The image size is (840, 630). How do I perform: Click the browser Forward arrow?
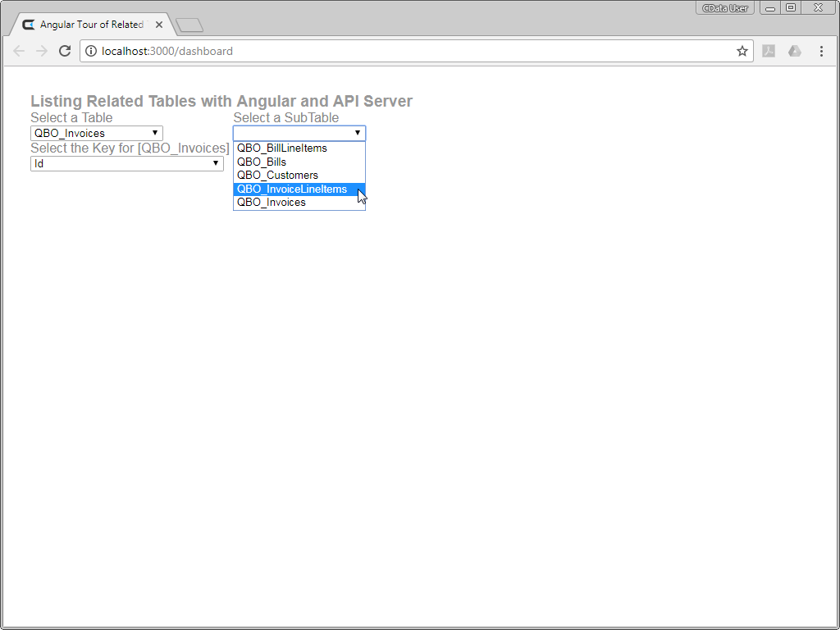(x=42, y=51)
